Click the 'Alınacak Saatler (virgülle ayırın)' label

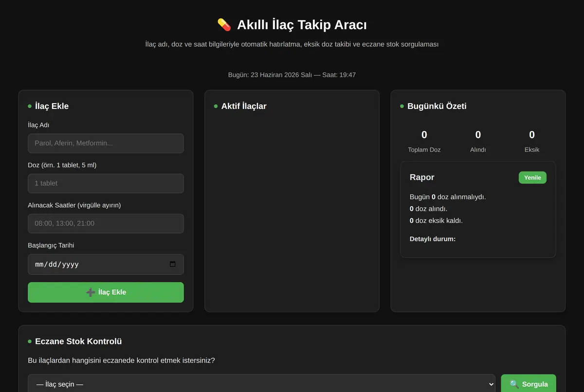(74, 205)
